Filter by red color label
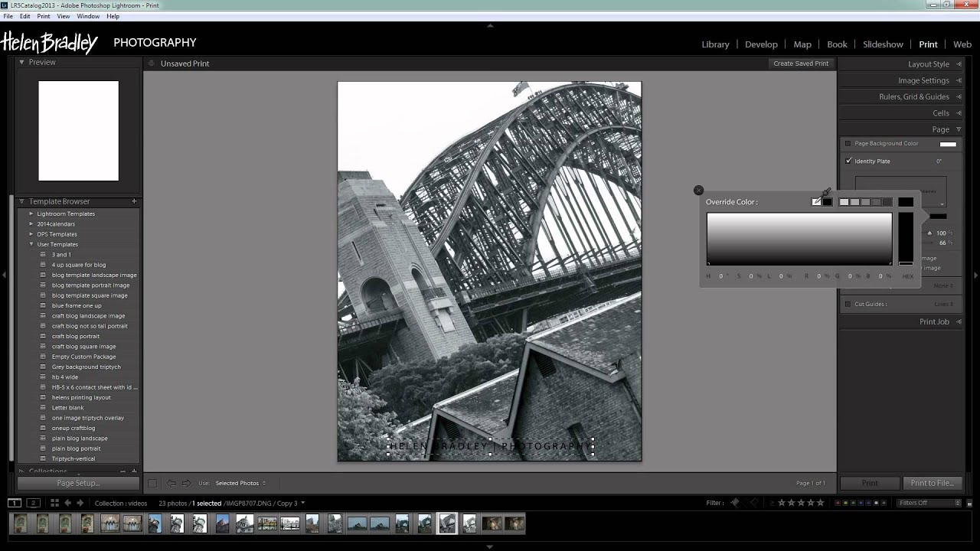The width and height of the screenshot is (980, 551). (x=838, y=503)
